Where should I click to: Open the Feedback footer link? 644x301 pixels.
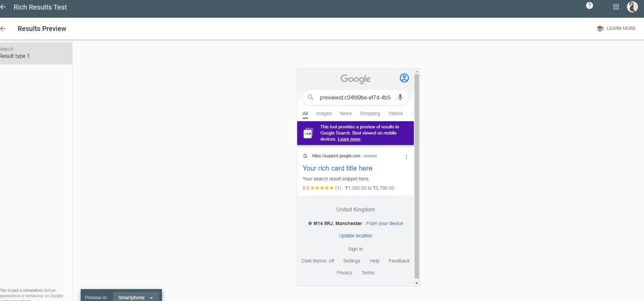coord(399,261)
